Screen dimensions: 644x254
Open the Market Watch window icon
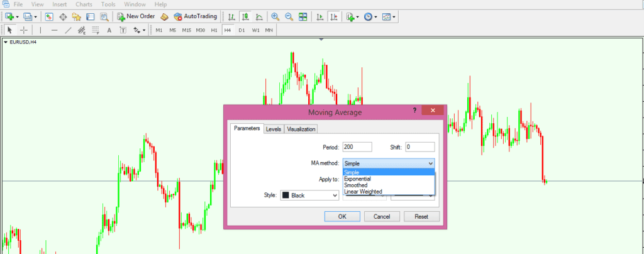pyautogui.click(x=49, y=17)
